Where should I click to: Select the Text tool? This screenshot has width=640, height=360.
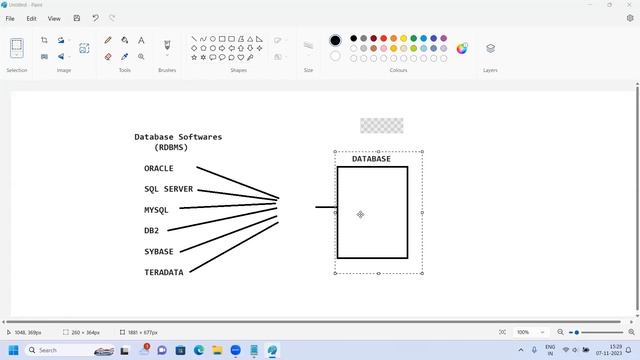(x=141, y=40)
